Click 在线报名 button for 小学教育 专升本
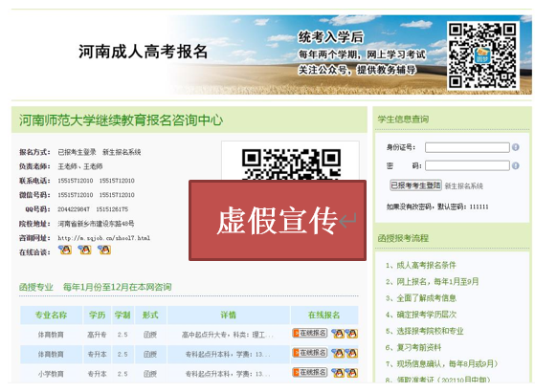 [x=310, y=372]
